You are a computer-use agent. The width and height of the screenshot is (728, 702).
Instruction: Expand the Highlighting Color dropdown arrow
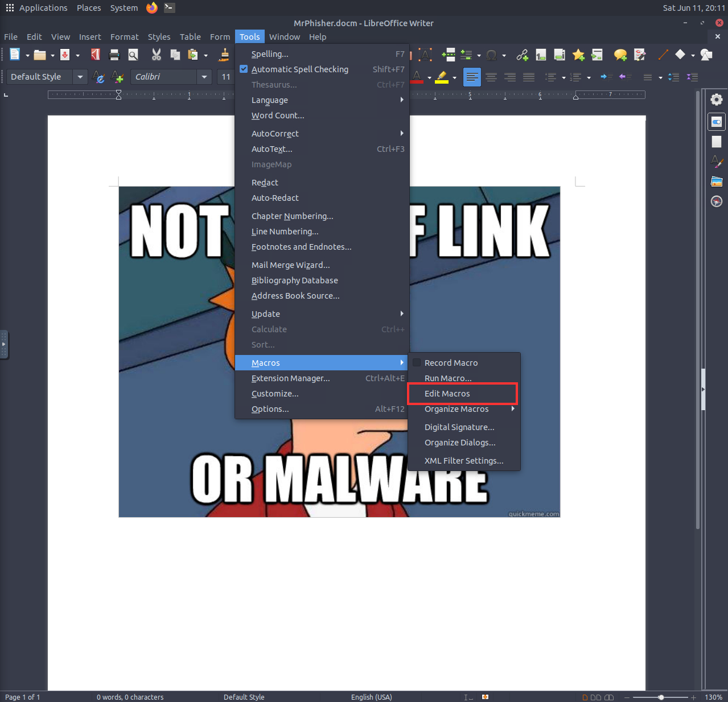tap(454, 77)
